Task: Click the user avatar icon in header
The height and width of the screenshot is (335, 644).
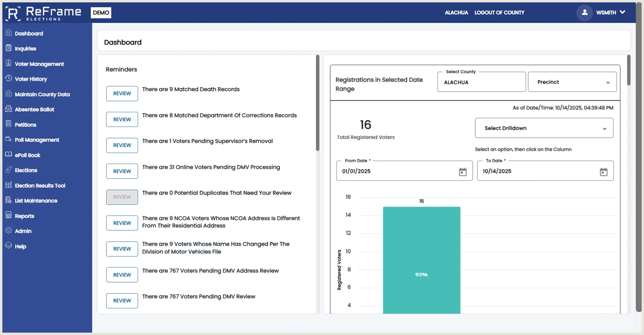Action: pyautogui.click(x=584, y=12)
